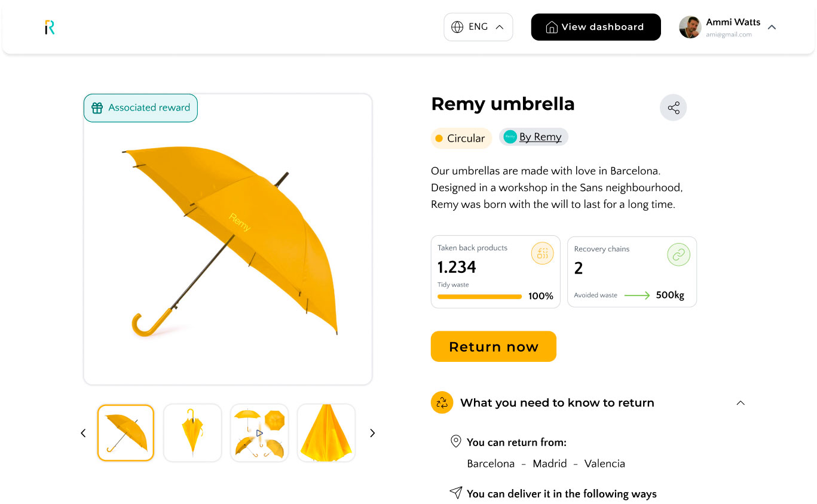This screenshot has height=504, width=817.
Task: Click View dashboard button
Action: (596, 27)
